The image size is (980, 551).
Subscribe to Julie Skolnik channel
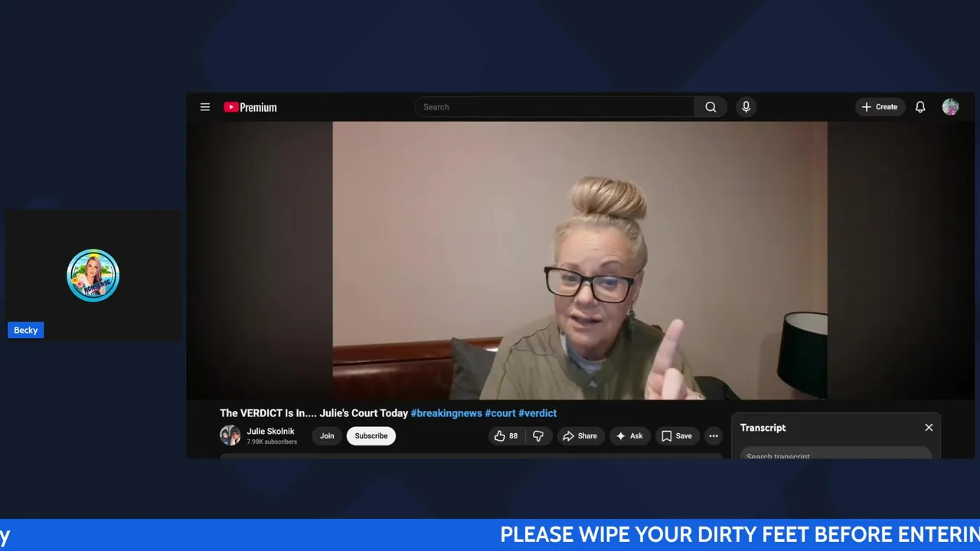371,435
